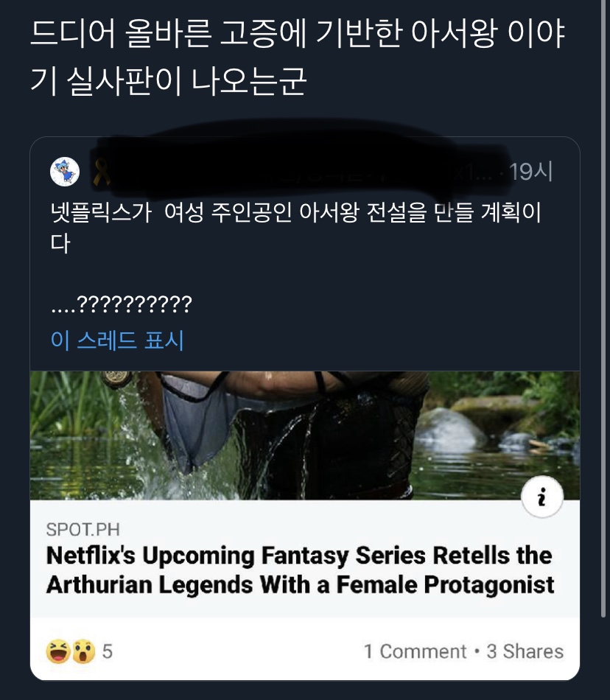610x700 pixels.
Task: Click the row of question marks text
Action: (122, 304)
